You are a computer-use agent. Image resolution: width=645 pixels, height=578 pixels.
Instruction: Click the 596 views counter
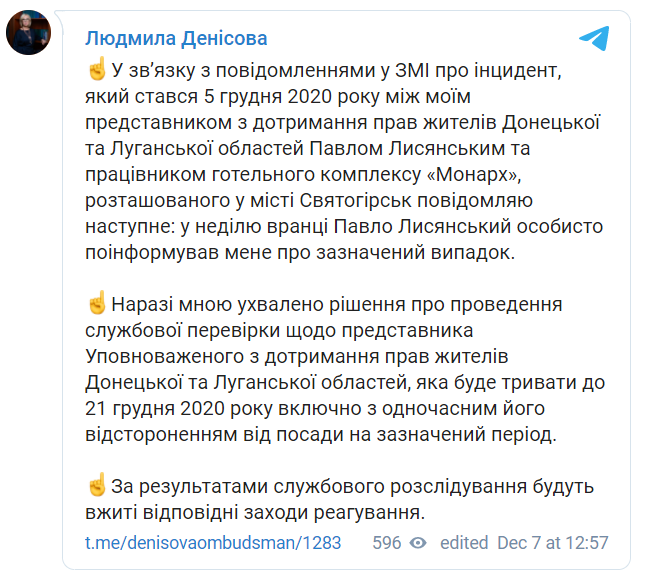coord(386,543)
